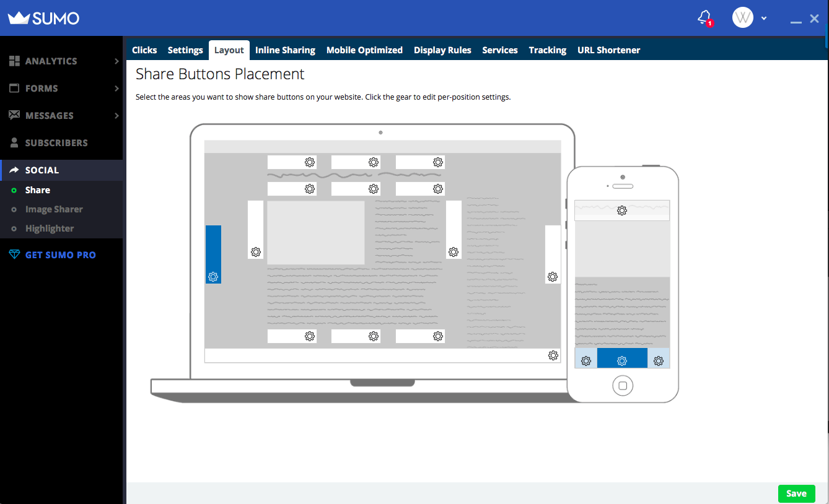The width and height of the screenshot is (829, 504).
Task: Close the Sumo panel
Action: pos(815,19)
